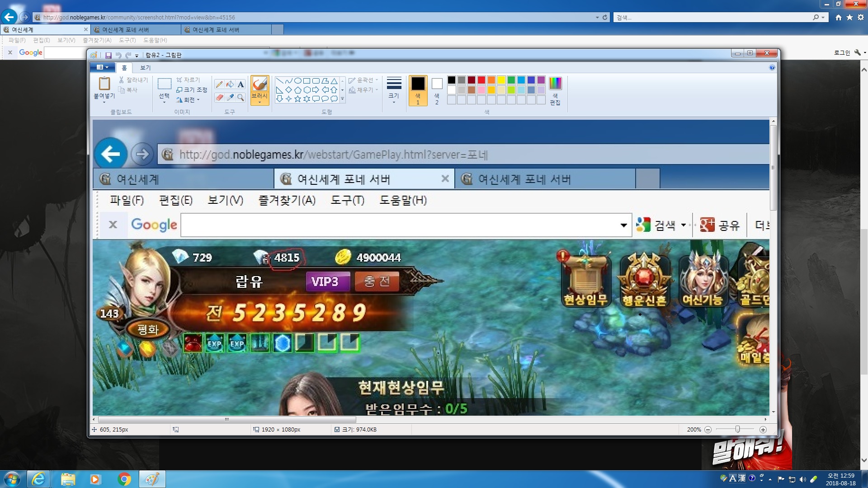Select the 선택 rectangular selection tool

(x=164, y=84)
